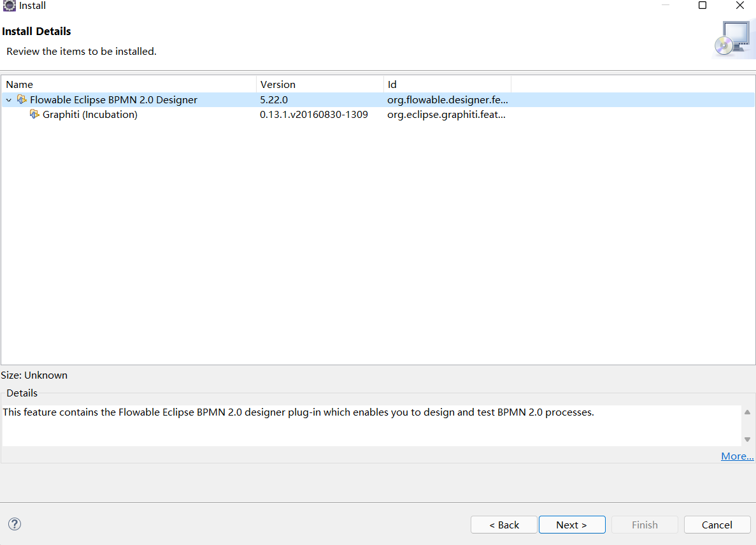
Task: Open the More... details link
Action: point(737,456)
